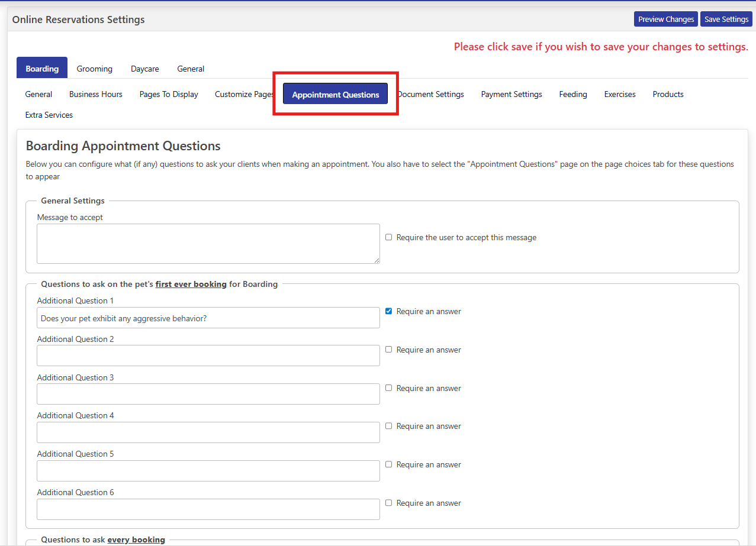The width and height of the screenshot is (756, 546).
Task: Uncheck Require an answer for Additional Question 1
Action: [x=389, y=311]
